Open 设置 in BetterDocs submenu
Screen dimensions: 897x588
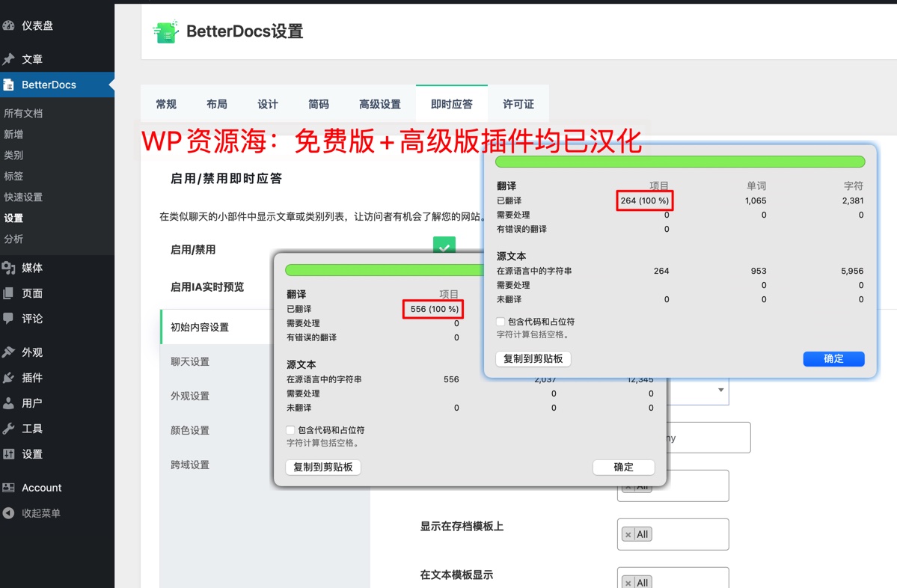[x=13, y=218]
